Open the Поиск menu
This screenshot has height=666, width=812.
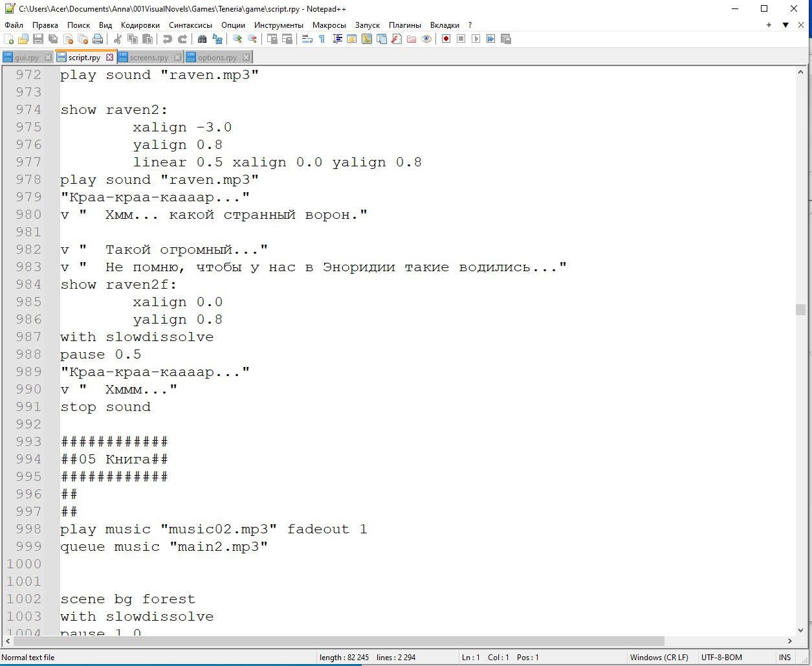(78, 25)
